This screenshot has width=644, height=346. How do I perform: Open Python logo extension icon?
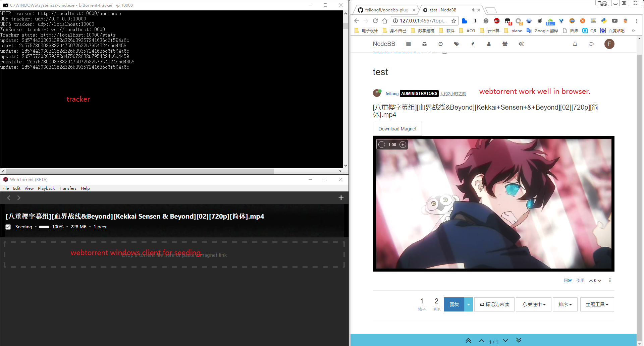pos(604,21)
